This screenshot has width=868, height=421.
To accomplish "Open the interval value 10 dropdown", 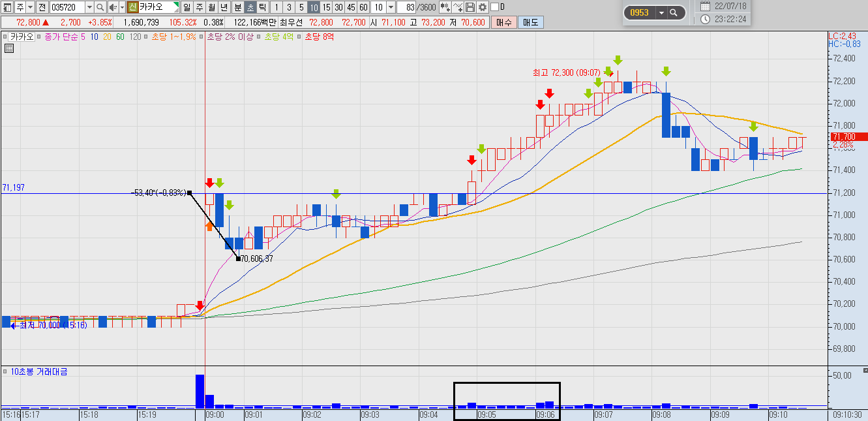I will [391, 7].
